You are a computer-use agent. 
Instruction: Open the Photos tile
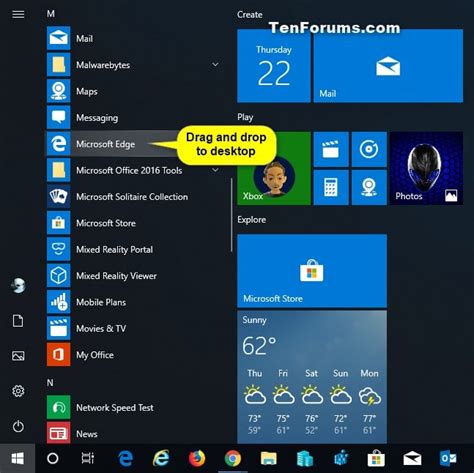coord(426,168)
